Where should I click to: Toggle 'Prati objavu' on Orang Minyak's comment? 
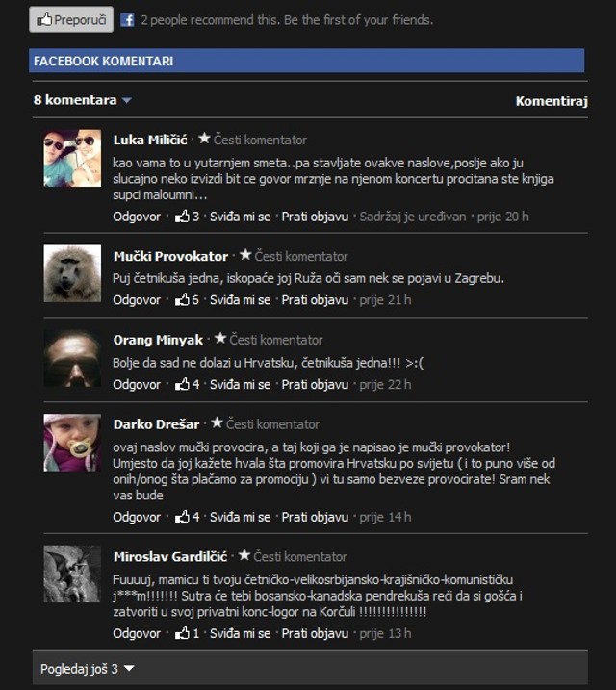pos(315,384)
